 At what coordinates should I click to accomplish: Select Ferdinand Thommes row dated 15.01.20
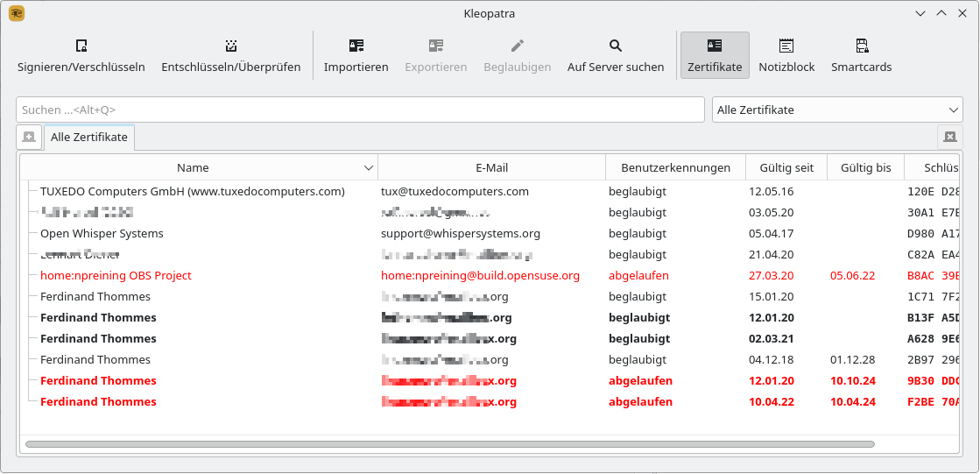[490, 296]
